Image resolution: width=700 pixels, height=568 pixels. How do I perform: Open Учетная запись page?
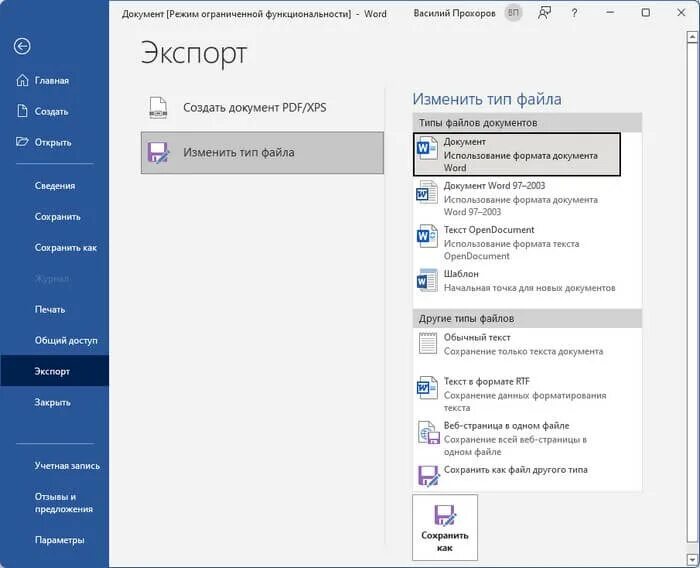point(54,466)
